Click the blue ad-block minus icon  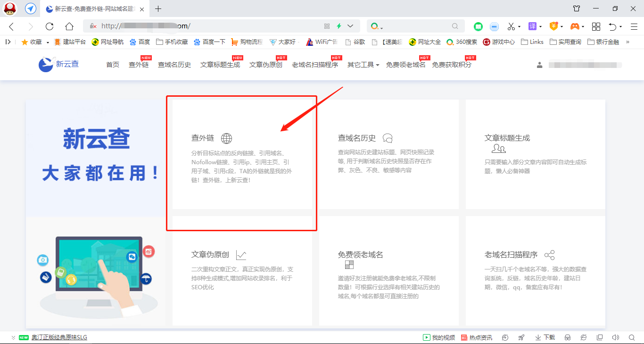click(x=494, y=26)
